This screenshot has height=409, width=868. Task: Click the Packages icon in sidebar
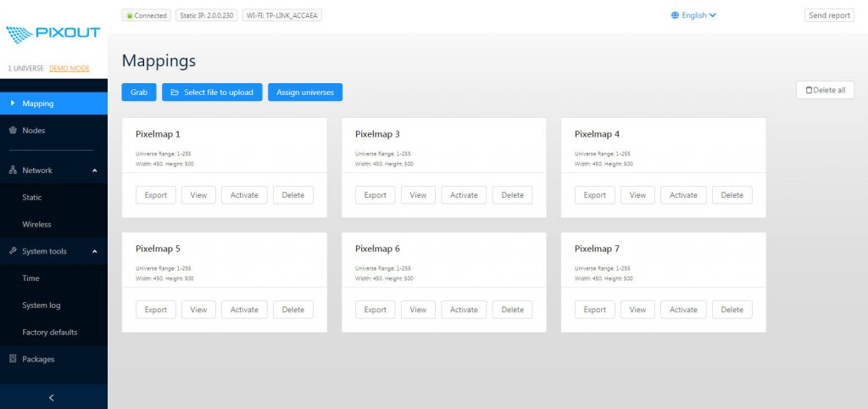[x=14, y=359]
